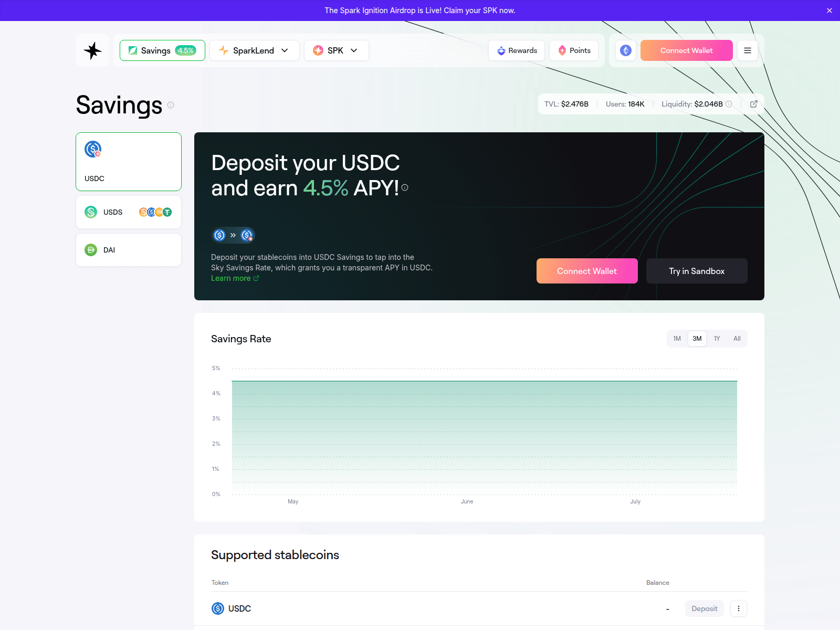Click the airdrop announcement banner text
The height and width of the screenshot is (630, 840).
(420, 10)
